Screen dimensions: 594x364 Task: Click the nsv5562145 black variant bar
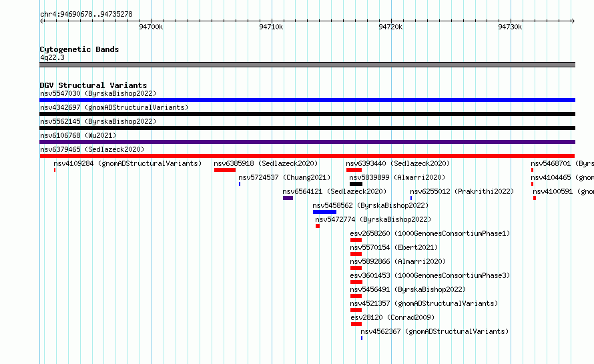pos(307,128)
